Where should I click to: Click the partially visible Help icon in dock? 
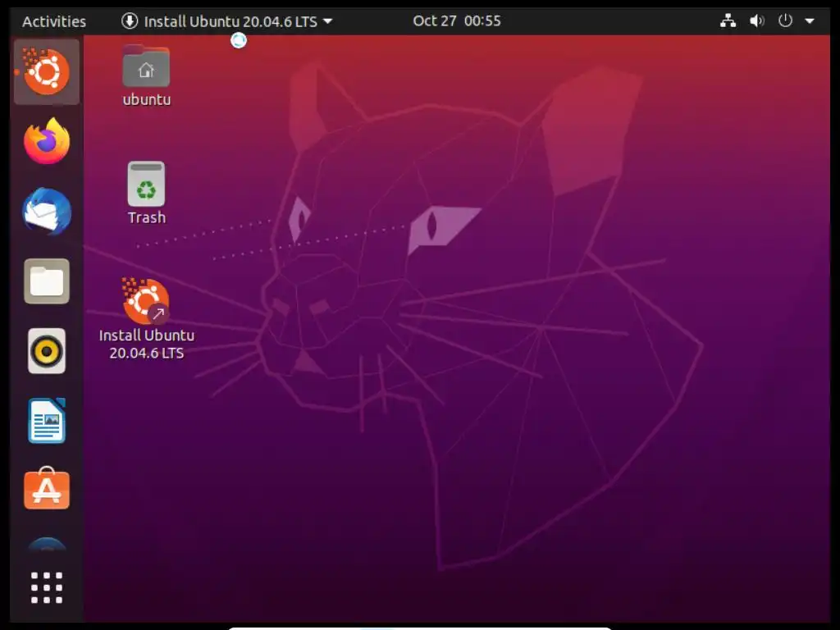(47, 544)
